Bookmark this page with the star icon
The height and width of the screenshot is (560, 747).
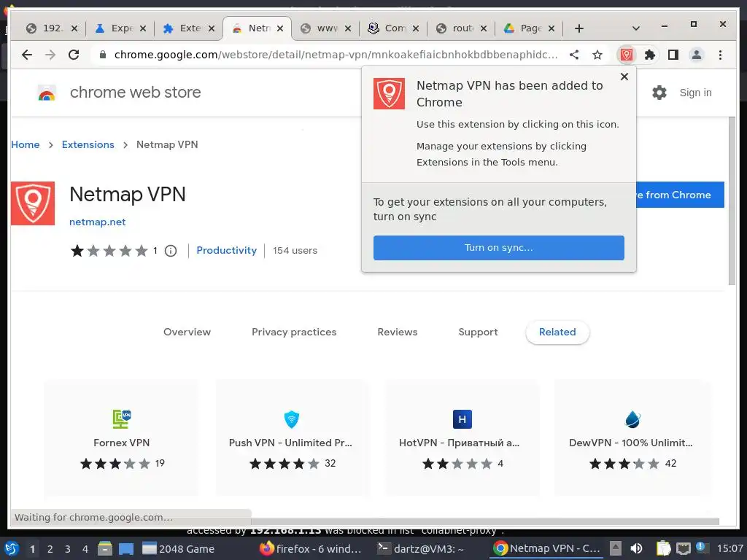[597, 55]
